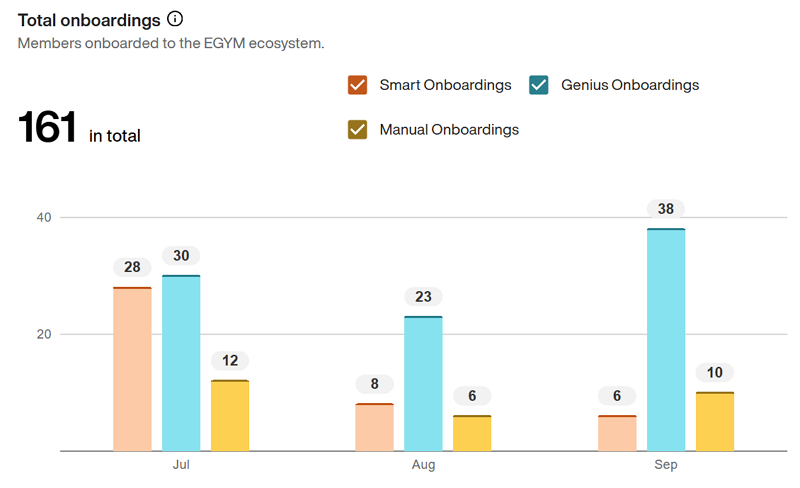
Task: Disable Manual Onboardings checkbox
Action: click(358, 129)
